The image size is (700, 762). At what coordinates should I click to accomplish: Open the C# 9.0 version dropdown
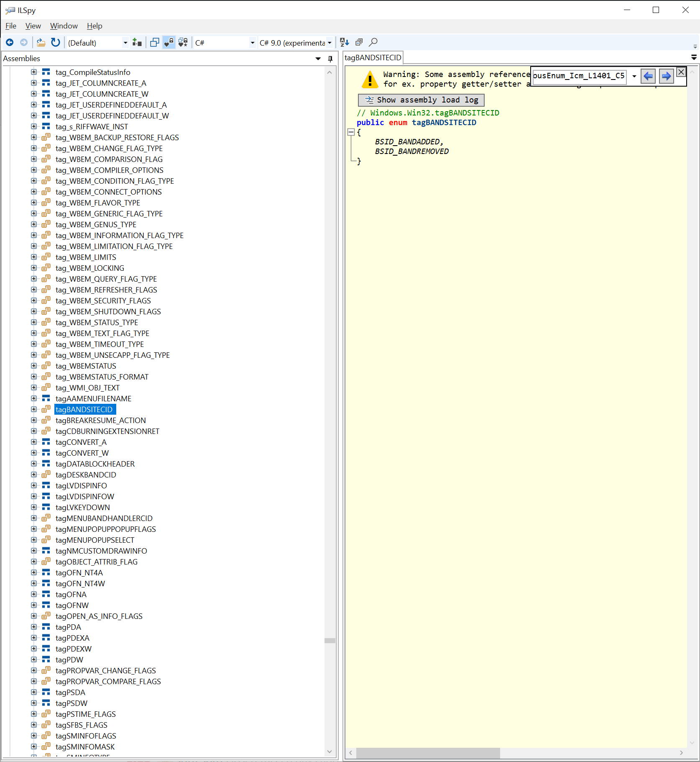point(330,42)
